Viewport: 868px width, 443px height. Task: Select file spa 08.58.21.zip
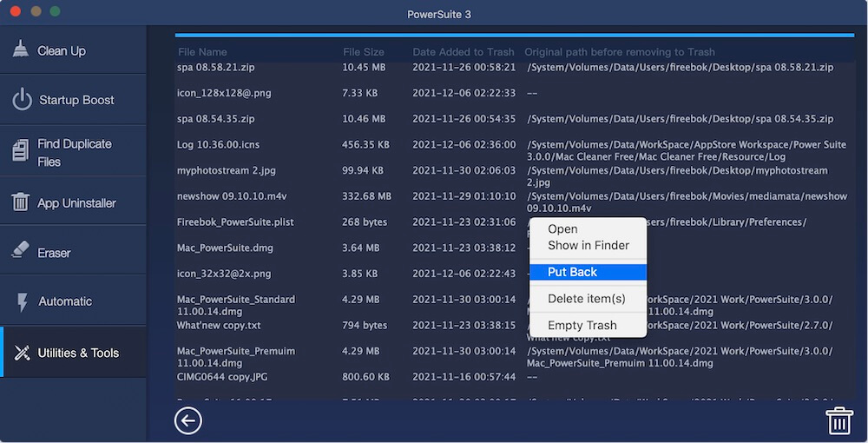pyautogui.click(x=216, y=67)
